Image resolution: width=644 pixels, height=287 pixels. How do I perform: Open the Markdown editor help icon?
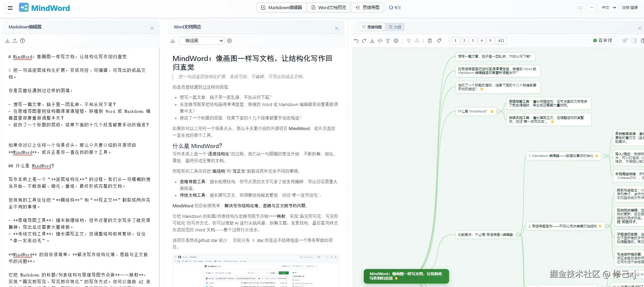22,41
